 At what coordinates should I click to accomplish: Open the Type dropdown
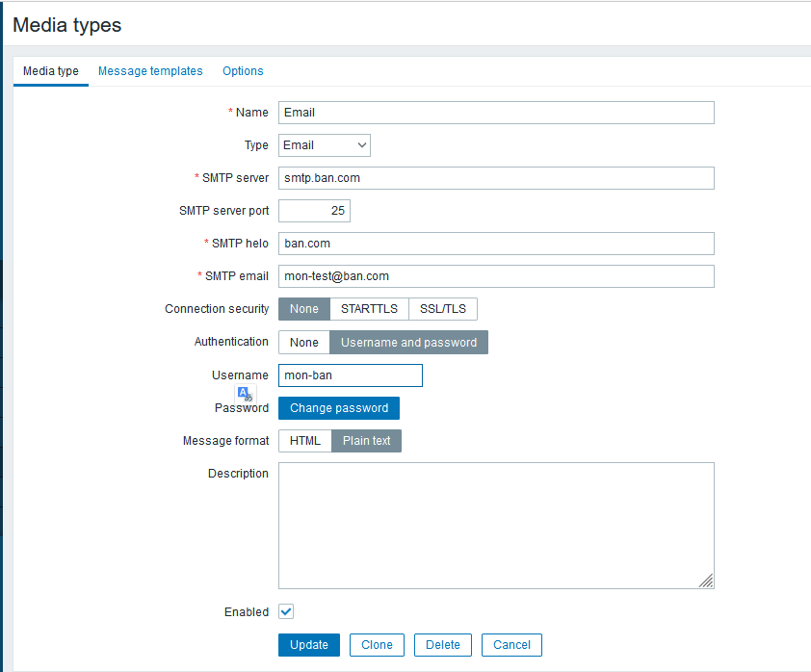pyautogui.click(x=325, y=145)
